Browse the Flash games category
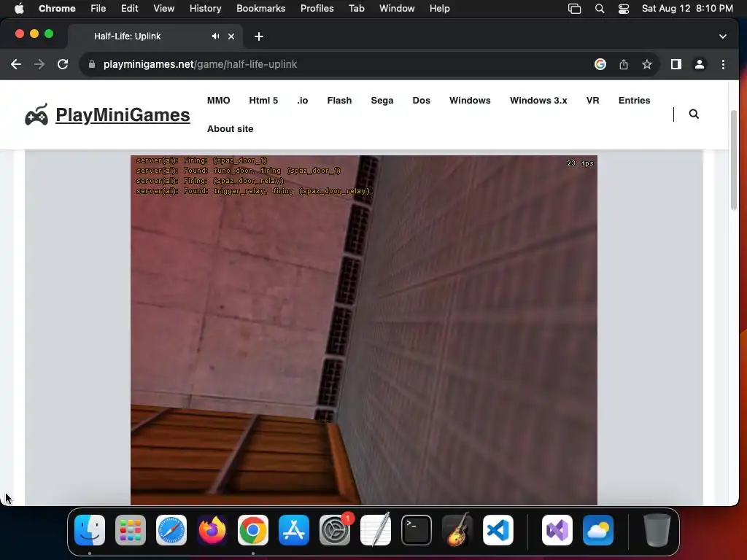Viewport: 747px width, 560px height. click(339, 101)
